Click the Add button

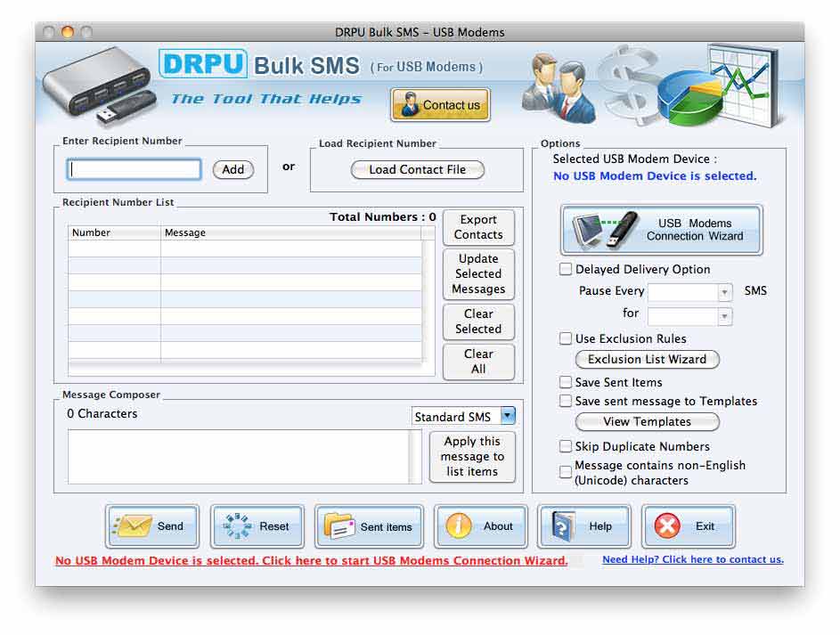pyautogui.click(x=233, y=169)
